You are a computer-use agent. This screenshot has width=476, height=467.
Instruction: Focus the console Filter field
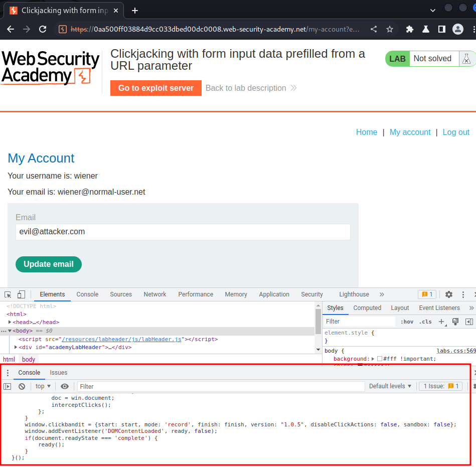coord(221,387)
